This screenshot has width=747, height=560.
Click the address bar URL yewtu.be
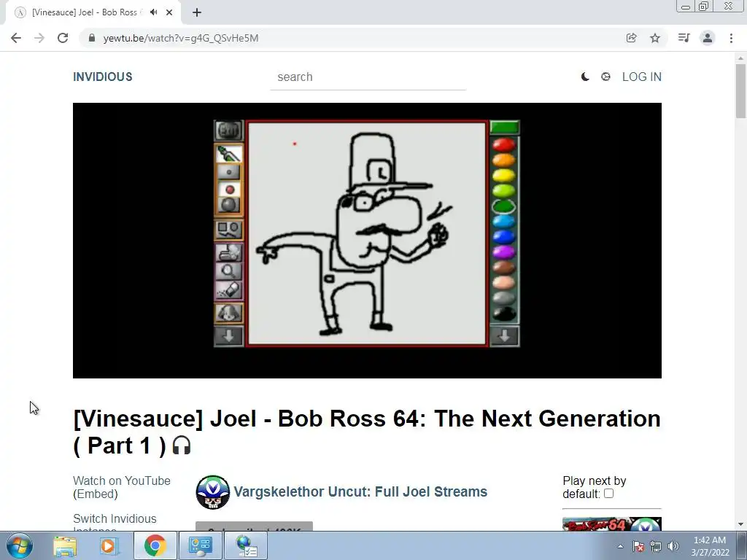pos(181,38)
